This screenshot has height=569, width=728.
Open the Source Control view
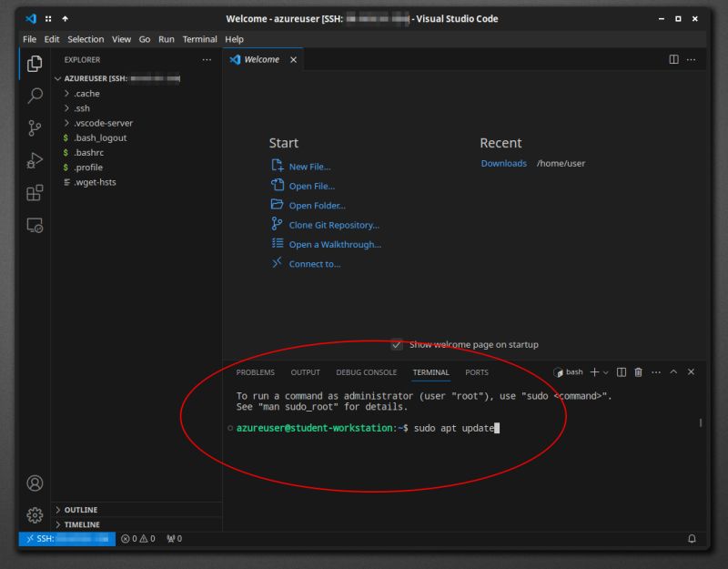(35, 128)
